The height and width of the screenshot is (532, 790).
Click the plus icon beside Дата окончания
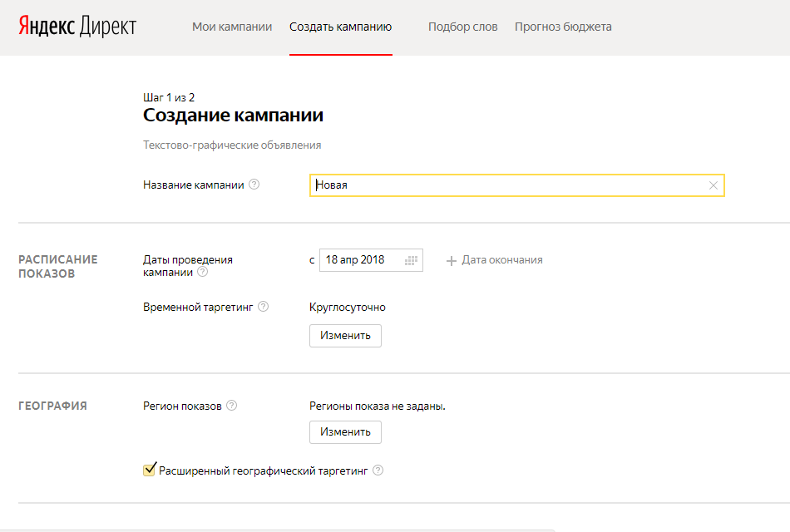point(452,260)
